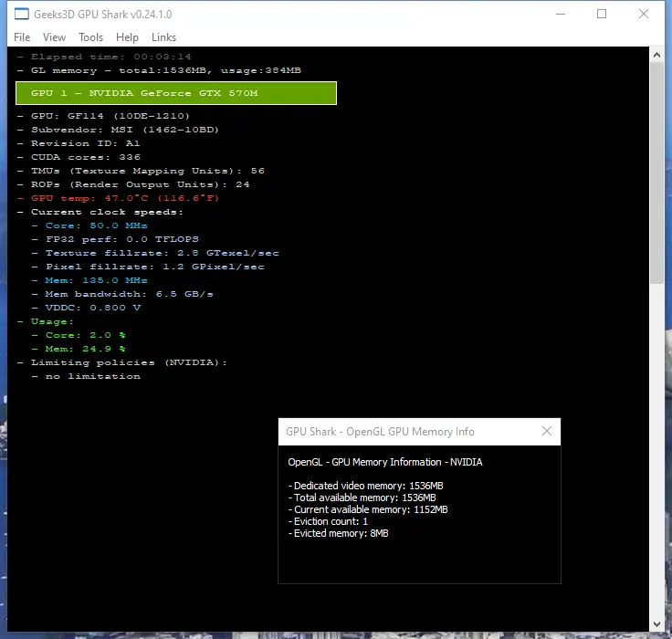Open the Links menu
This screenshot has width=672, height=639.
pos(163,37)
